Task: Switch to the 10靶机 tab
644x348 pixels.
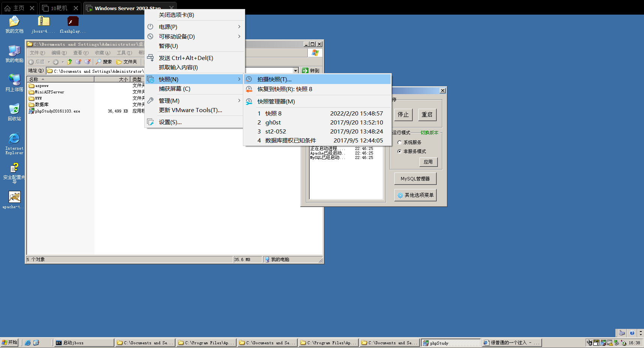Action: pyautogui.click(x=59, y=8)
